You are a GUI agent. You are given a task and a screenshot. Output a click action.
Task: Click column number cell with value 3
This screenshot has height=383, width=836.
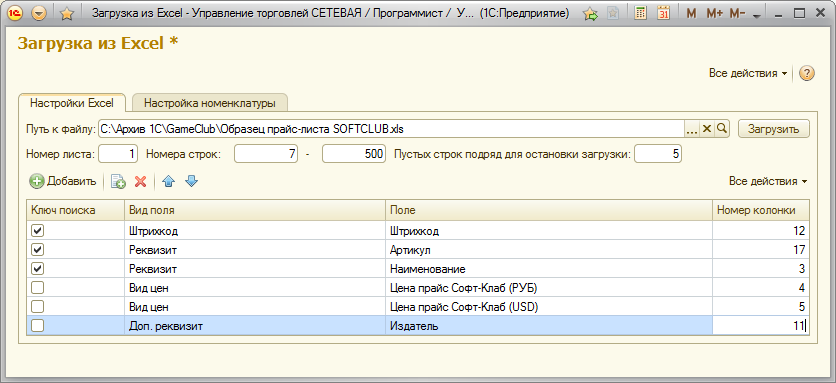761,268
